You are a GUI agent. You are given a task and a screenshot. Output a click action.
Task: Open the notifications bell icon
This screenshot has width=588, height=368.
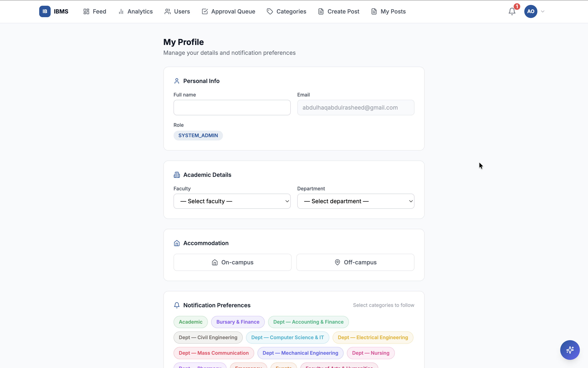coord(512,11)
